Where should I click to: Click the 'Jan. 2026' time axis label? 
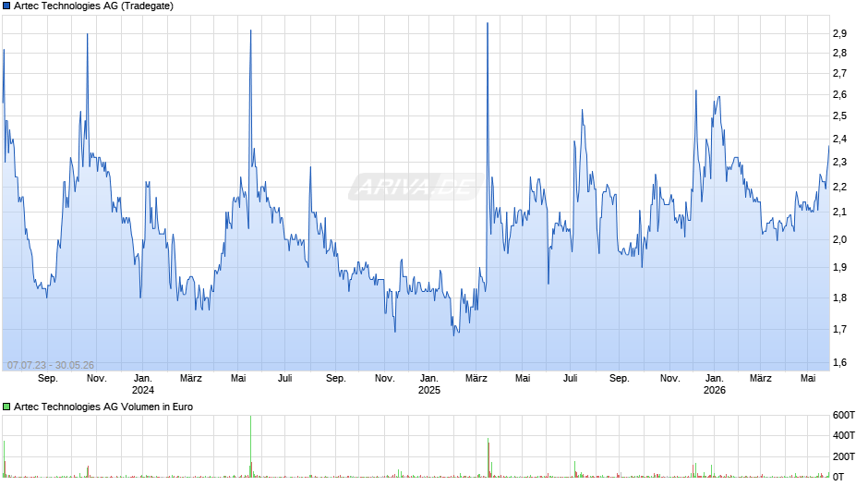[714, 384]
